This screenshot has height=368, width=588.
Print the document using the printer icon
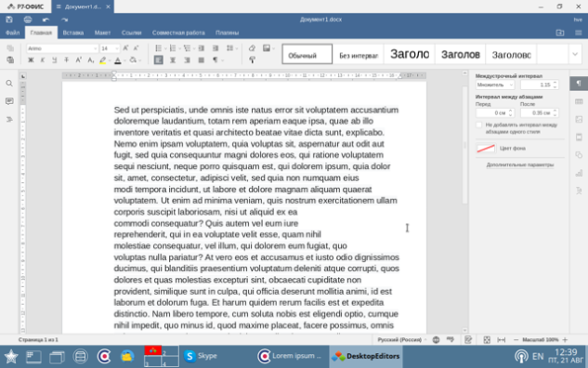pyautogui.click(x=28, y=20)
